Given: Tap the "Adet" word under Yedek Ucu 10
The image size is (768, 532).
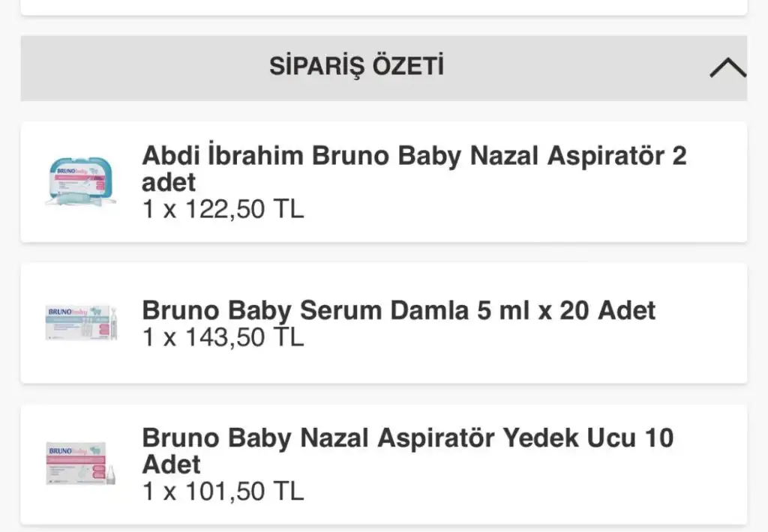Looking at the screenshot, I should click(171, 465).
